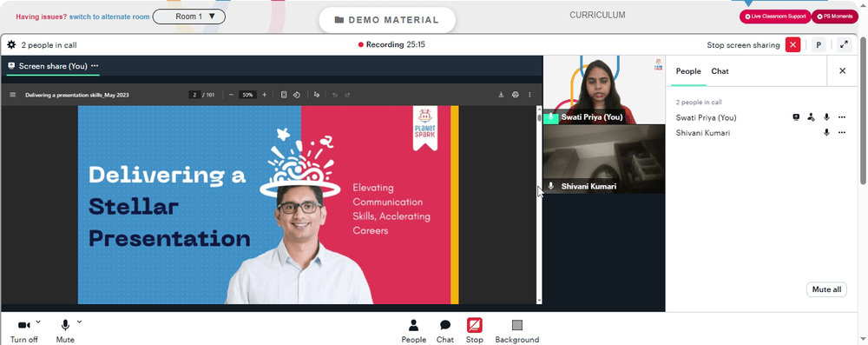868x345 pixels.
Task: Fit PDF to page icon
Action: point(284,95)
